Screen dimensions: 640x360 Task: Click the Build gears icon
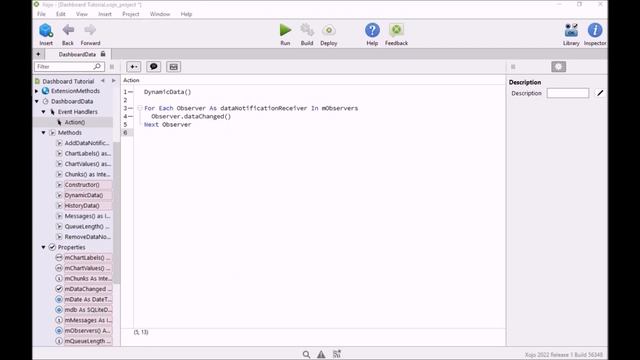pos(307,30)
